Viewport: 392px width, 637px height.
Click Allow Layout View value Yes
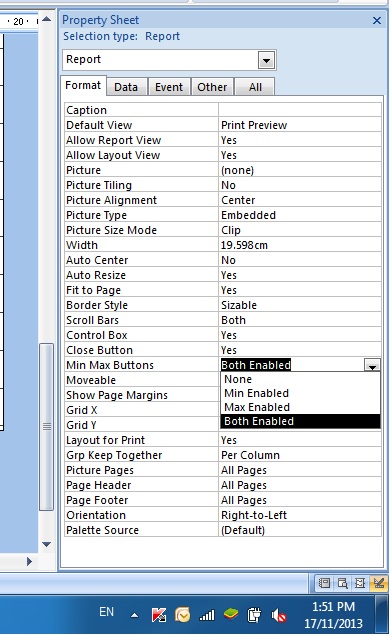click(x=300, y=155)
